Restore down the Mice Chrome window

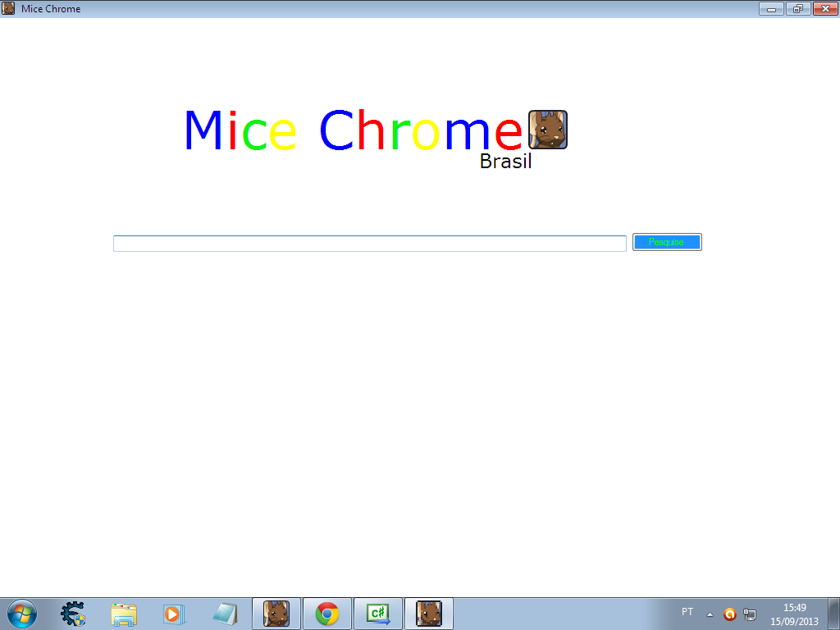click(798, 8)
